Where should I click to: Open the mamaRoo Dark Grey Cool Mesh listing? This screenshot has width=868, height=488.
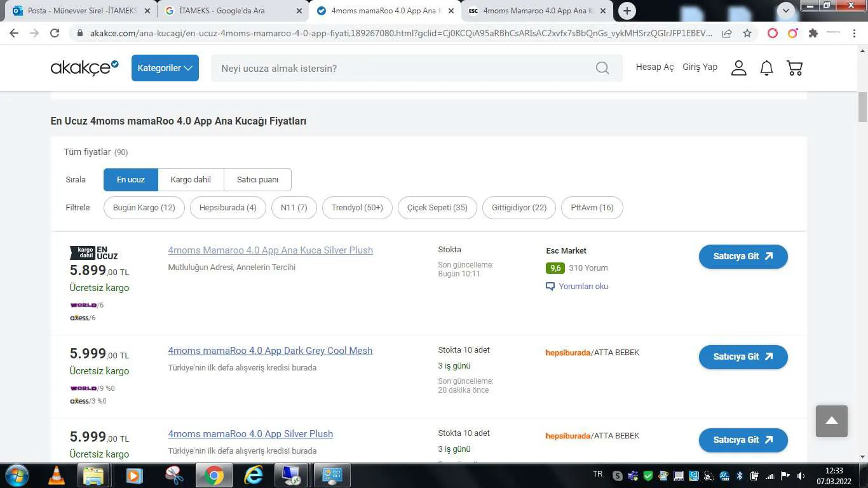pyautogui.click(x=270, y=351)
